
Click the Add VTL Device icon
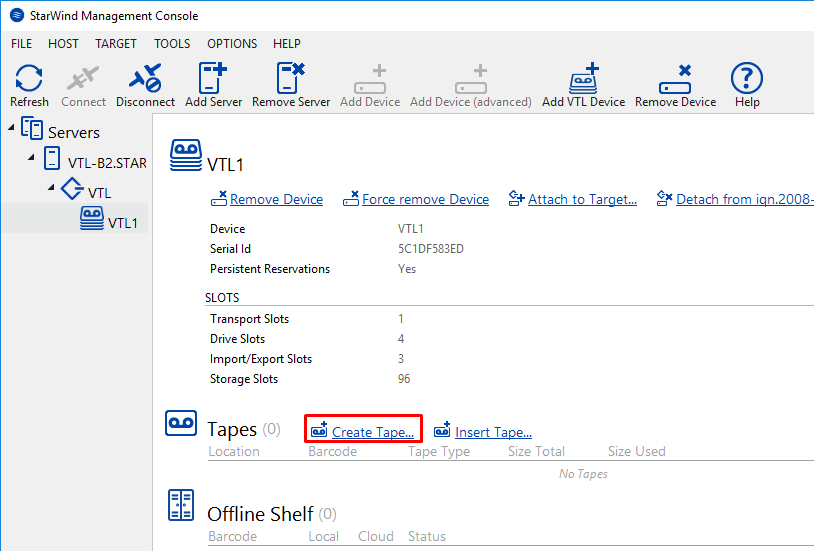coord(583,79)
